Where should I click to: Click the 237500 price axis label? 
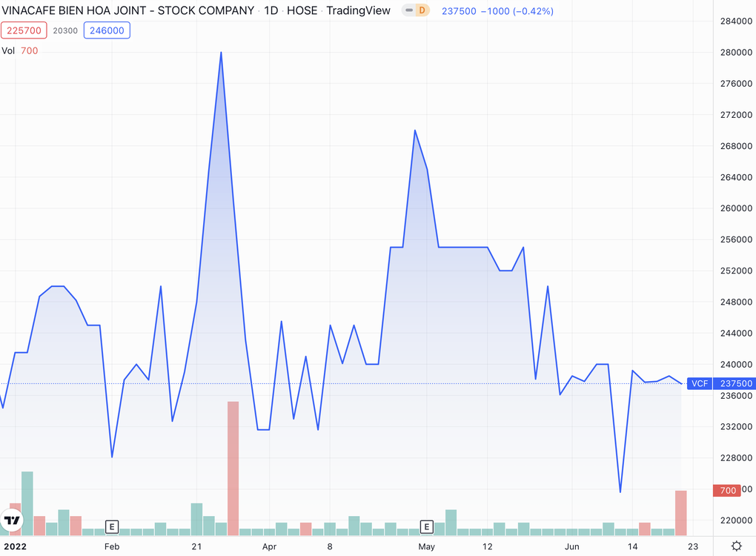click(736, 383)
